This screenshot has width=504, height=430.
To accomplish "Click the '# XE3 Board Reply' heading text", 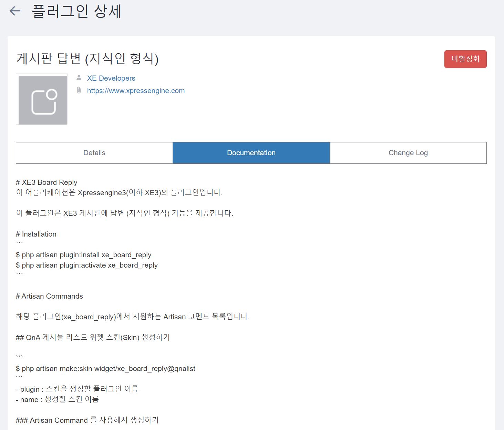I will [x=47, y=182].
